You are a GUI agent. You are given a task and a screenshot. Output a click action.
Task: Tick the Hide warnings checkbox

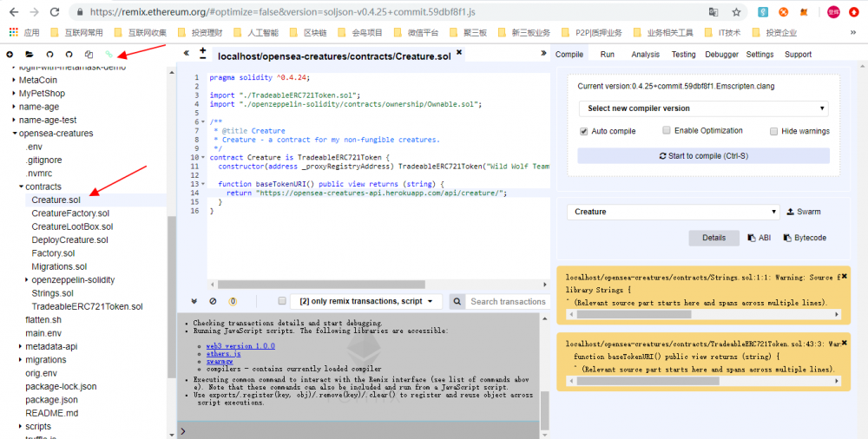pos(773,131)
